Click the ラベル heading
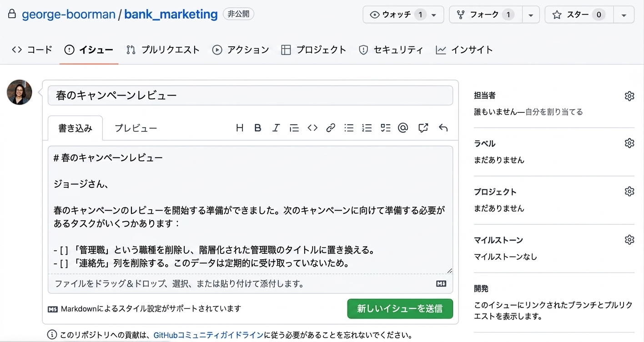Image resolution: width=644 pixels, height=342 pixels. tap(485, 144)
